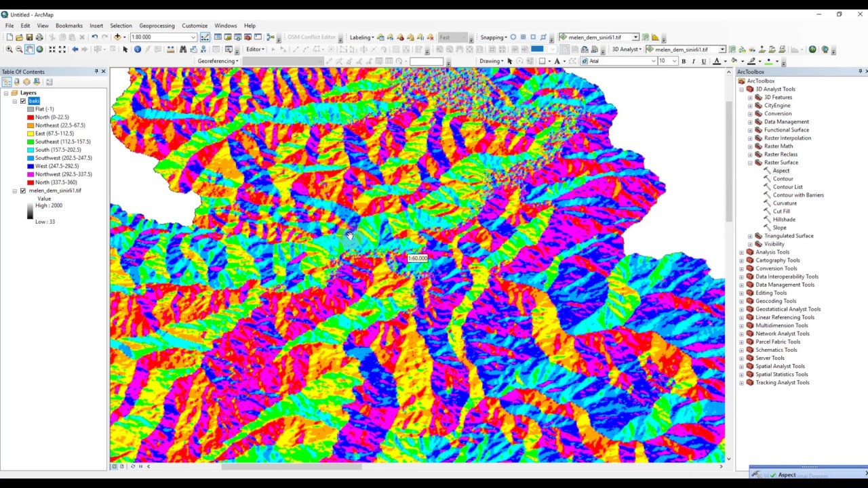Open the font size dropdown
The height and width of the screenshot is (488, 868).
click(x=674, y=61)
